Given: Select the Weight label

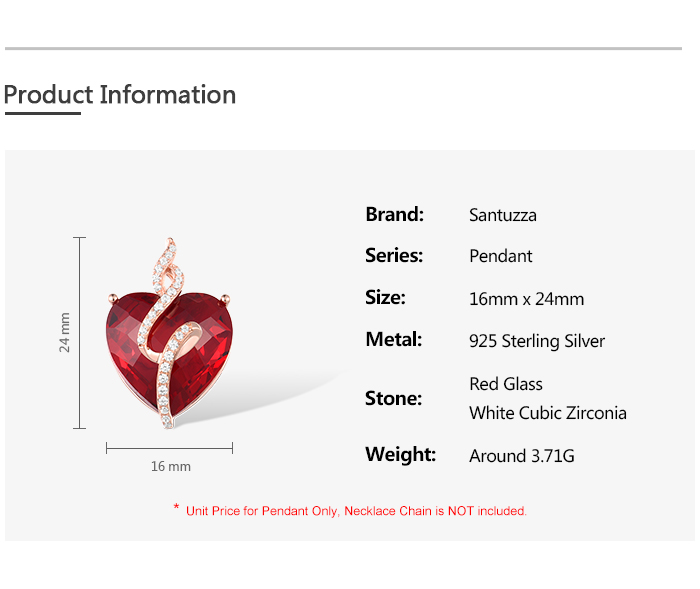Looking at the screenshot, I should [x=400, y=455].
